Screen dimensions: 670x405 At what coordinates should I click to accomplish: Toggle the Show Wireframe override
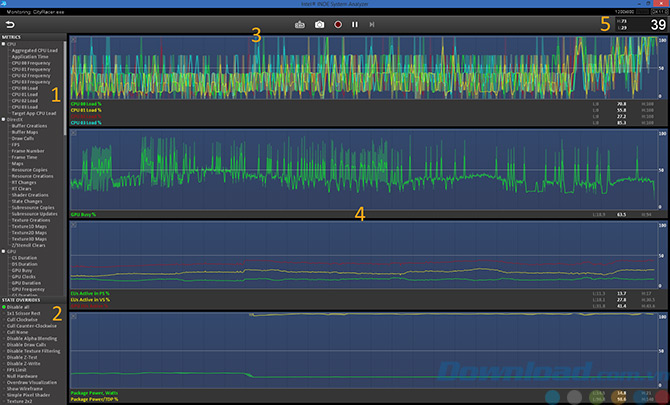click(x=26, y=387)
